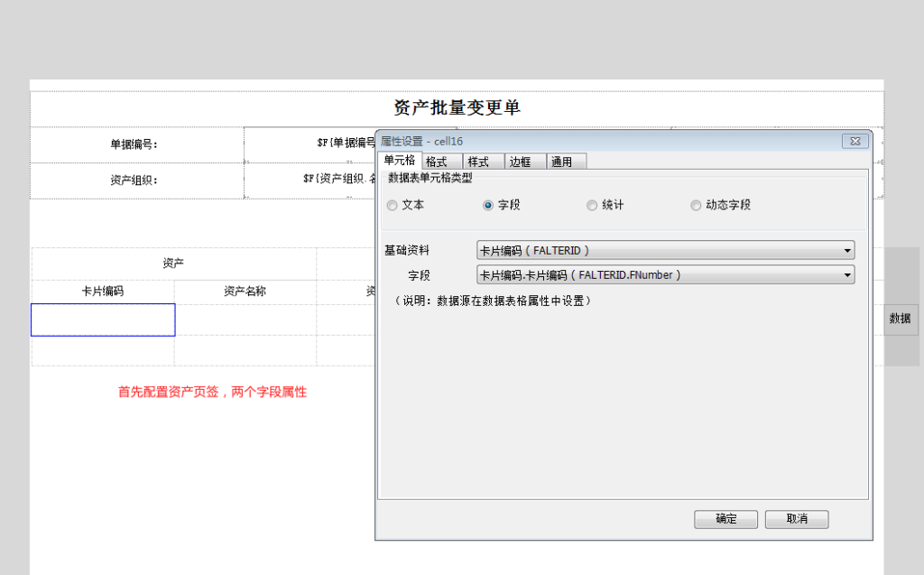The image size is (924, 575).
Task: Click the 卡片编码 column header cell
Action: 103,292
